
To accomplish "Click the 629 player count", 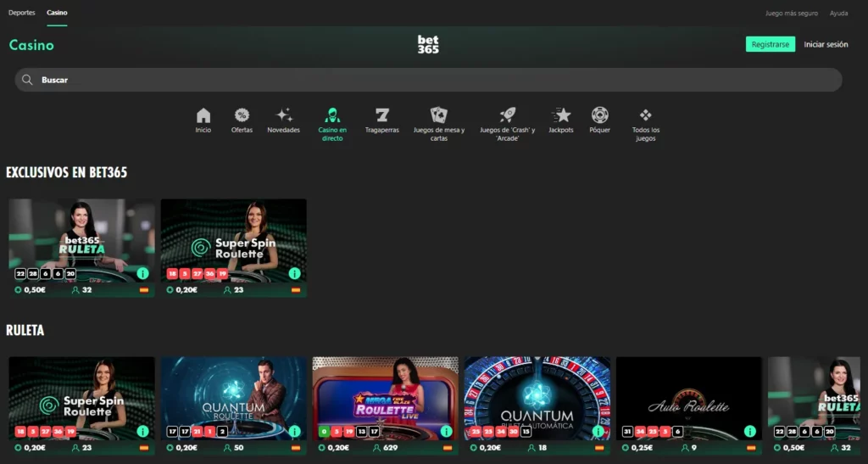I will (x=390, y=448).
